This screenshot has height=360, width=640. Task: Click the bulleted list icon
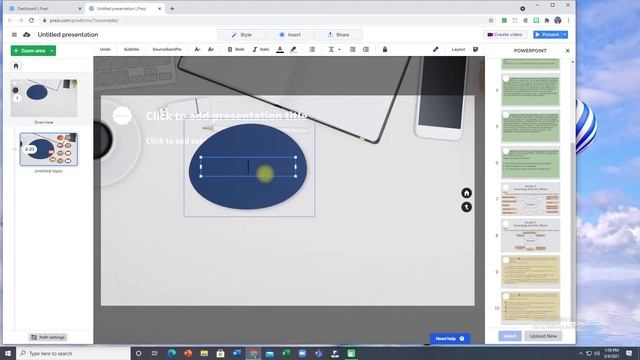312,49
